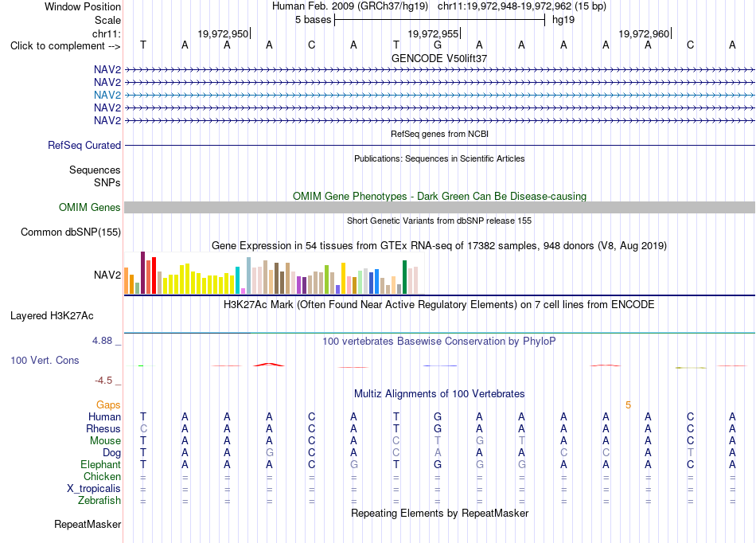Click 'Multiz Alignments of 100 Vertebrates' title

[x=439, y=393]
